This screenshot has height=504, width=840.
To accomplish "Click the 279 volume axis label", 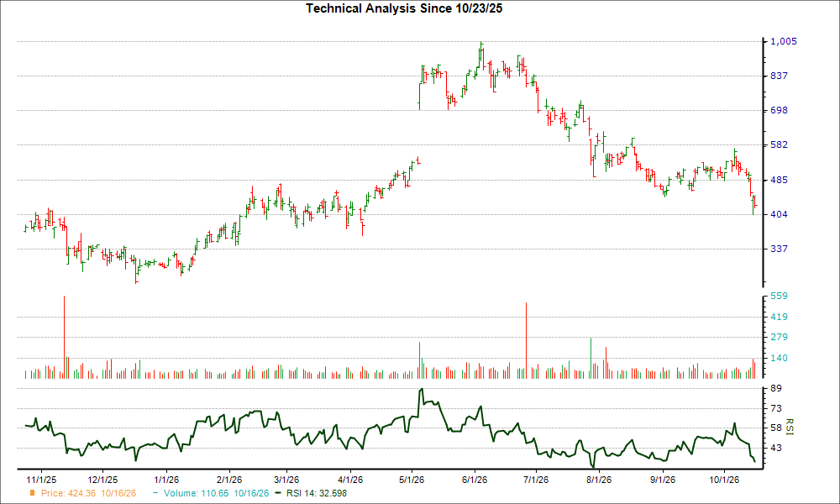I will (x=779, y=337).
